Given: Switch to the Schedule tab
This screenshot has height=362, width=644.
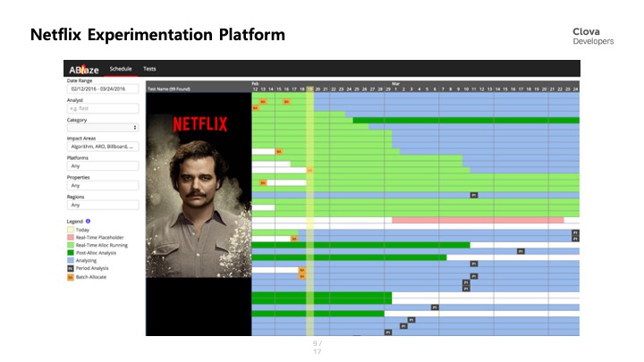Looking at the screenshot, I should [x=121, y=69].
